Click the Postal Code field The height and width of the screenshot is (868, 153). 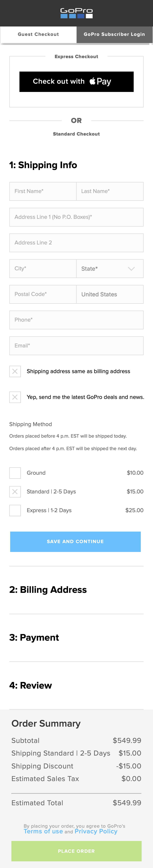(43, 294)
